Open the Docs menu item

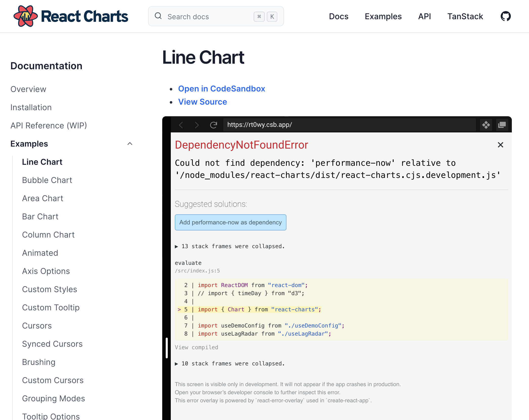coord(339,16)
